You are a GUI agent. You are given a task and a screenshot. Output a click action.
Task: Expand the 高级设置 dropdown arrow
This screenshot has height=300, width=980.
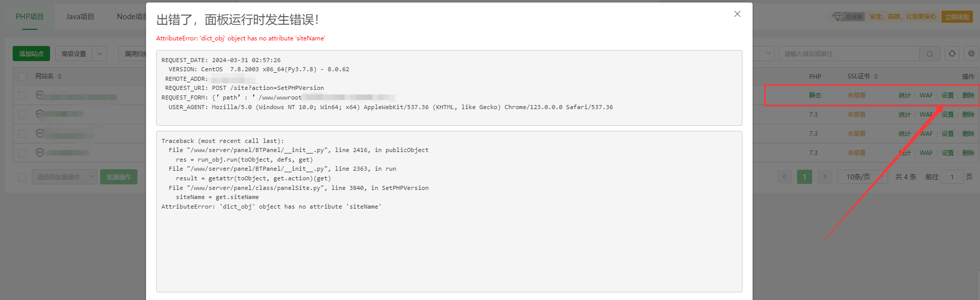point(100,54)
